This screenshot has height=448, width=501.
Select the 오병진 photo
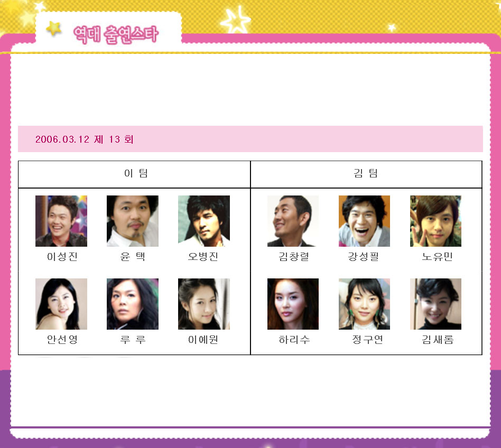(204, 221)
